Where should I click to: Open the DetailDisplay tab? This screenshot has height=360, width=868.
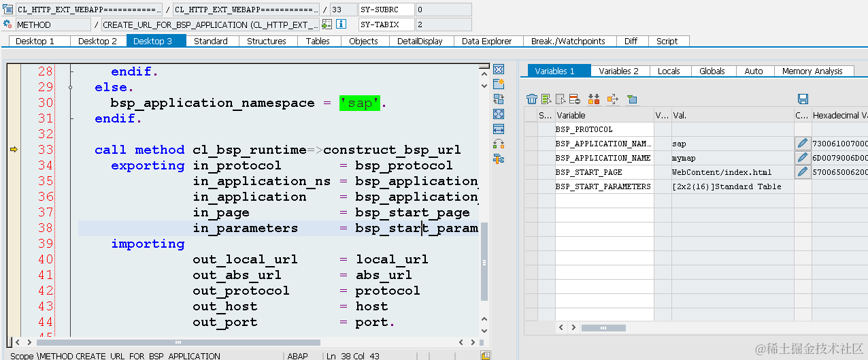[420, 41]
